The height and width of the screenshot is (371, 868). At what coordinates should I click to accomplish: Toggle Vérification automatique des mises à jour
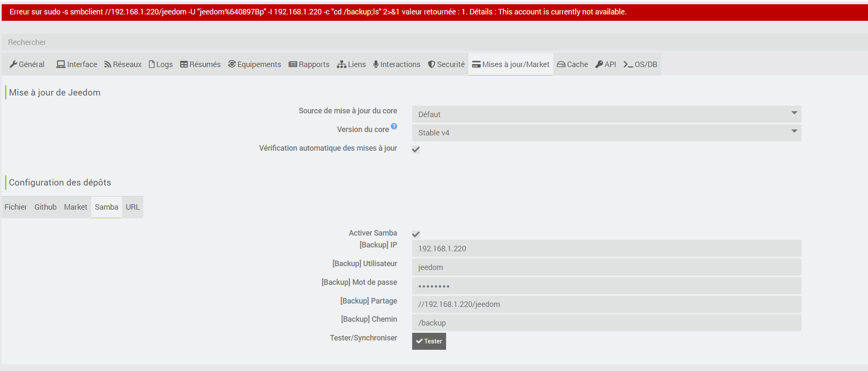(416, 149)
